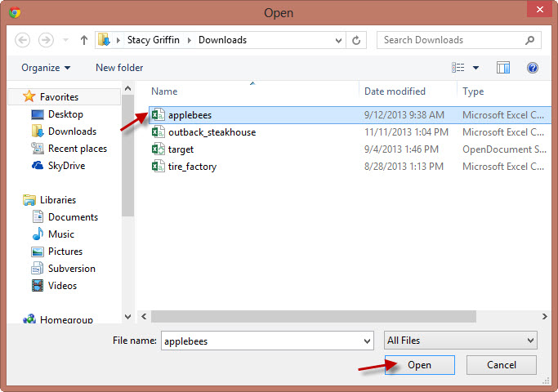
Task: Select Downloads in the address path
Action: (x=222, y=40)
